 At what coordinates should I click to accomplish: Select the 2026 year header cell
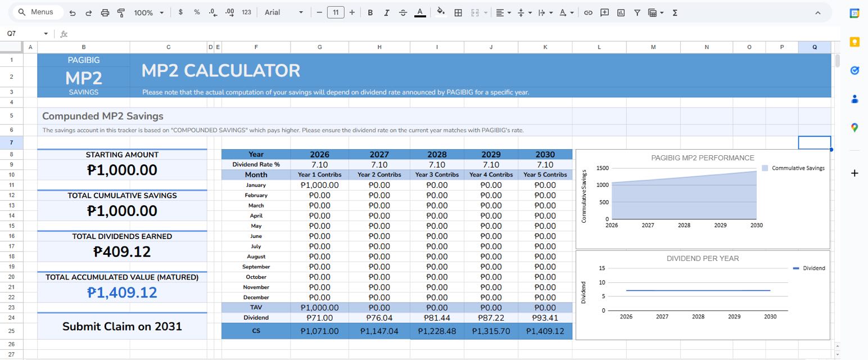coord(320,154)
